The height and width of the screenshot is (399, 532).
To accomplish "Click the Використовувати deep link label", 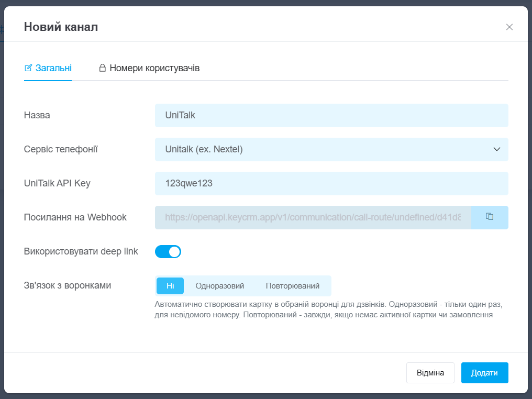I will (81, 251).
